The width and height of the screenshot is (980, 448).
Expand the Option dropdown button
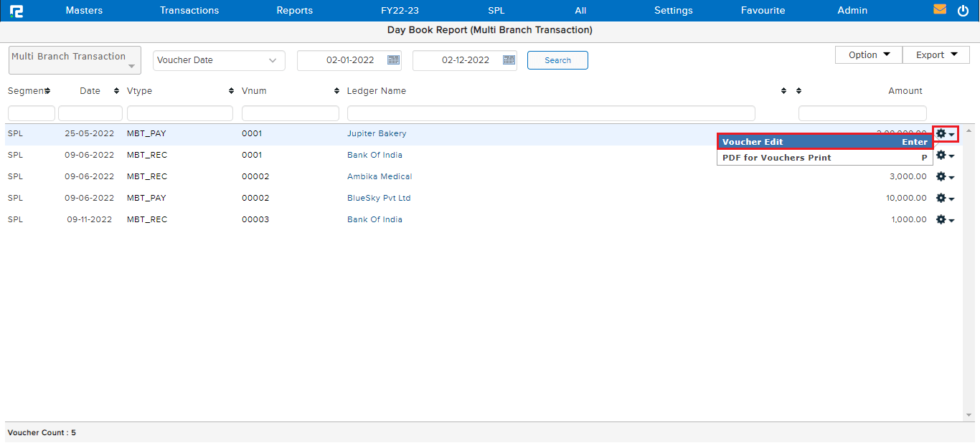pyautogui.click(x=869, y=55)
